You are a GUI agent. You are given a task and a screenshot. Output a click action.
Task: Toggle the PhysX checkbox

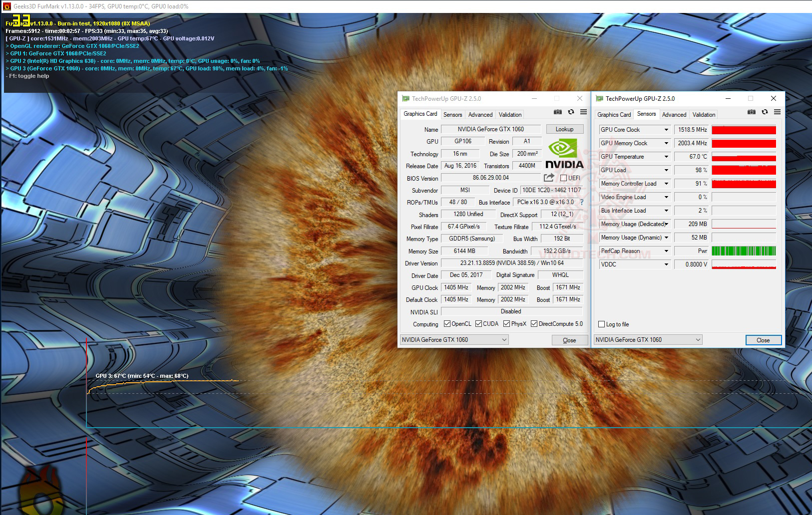(506, 324)
